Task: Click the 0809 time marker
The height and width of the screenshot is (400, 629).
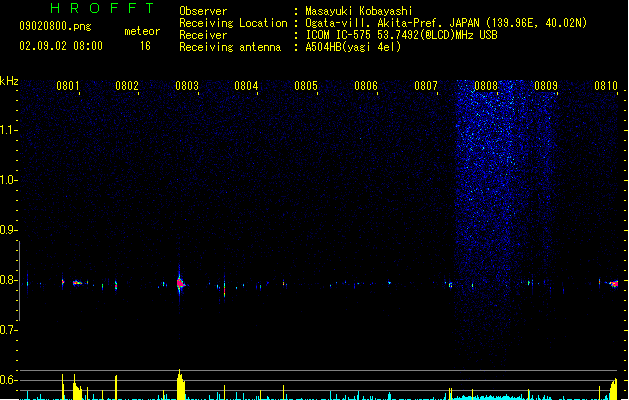Action: (546, 86)
